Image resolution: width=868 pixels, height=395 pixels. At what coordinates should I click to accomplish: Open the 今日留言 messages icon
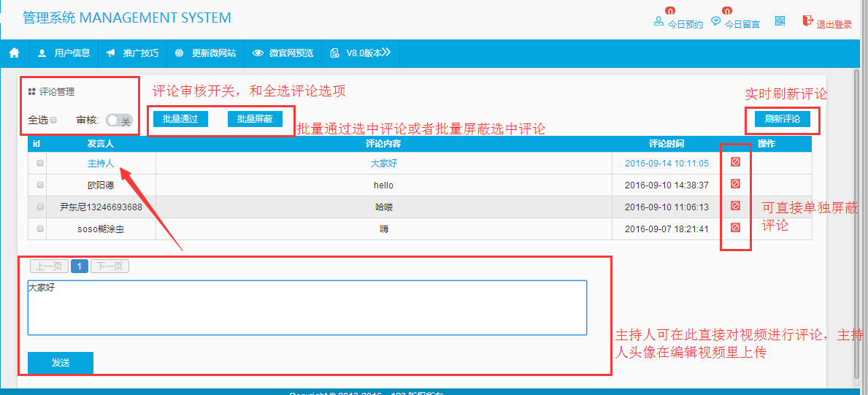click(735, 23)
